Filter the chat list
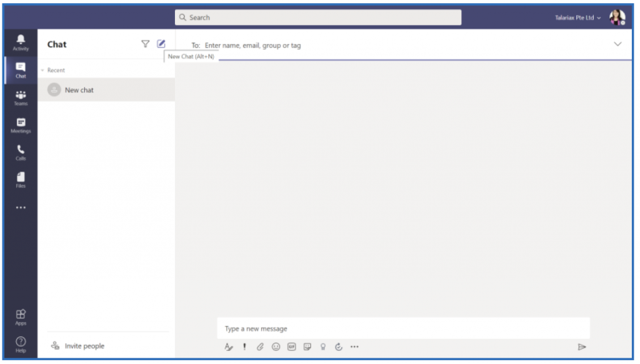Image resolution: width=640 pixels, height=364 pixels. pyautogui.click(x=146, y=44)
